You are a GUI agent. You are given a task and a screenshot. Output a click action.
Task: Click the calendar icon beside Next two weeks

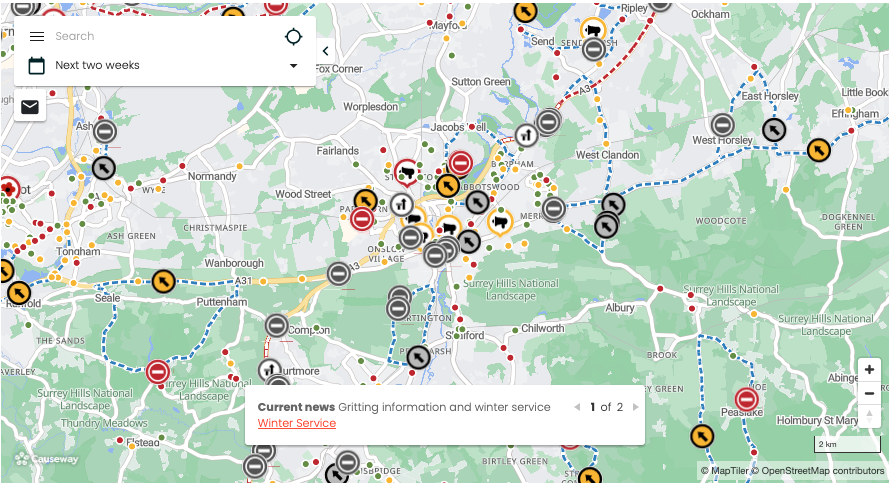tap(37, 66)
